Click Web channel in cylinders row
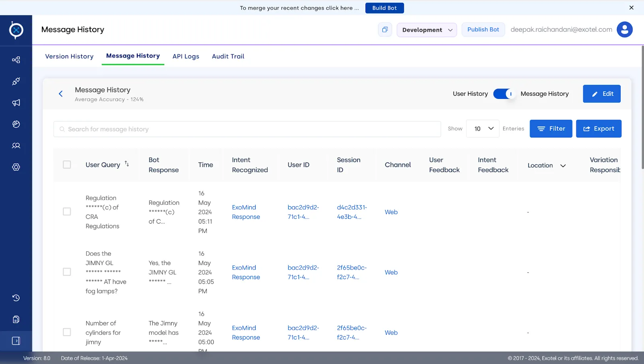Screen dimensions: 644x364 coord(391,333)
